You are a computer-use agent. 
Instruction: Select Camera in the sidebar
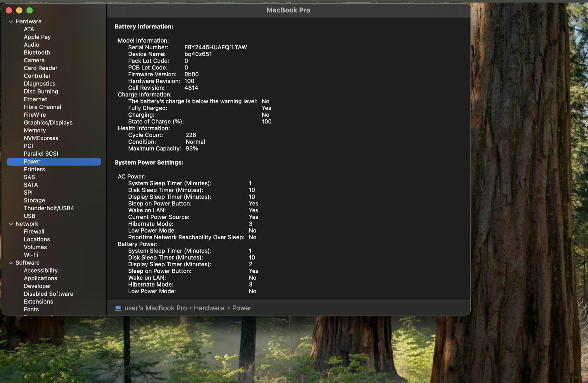(34, 61)
